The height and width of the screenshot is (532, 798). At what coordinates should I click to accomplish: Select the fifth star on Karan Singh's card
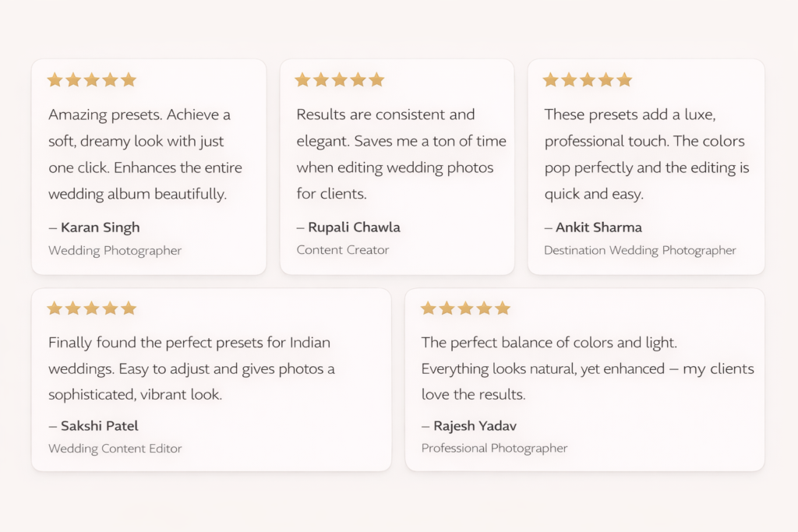point(129,79)
